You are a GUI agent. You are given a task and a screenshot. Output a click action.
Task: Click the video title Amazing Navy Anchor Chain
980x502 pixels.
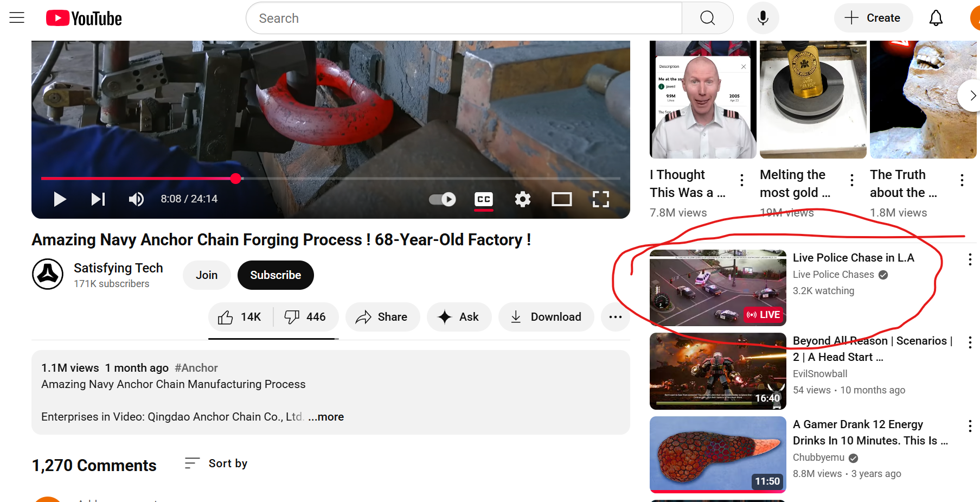tap(281, 240)
